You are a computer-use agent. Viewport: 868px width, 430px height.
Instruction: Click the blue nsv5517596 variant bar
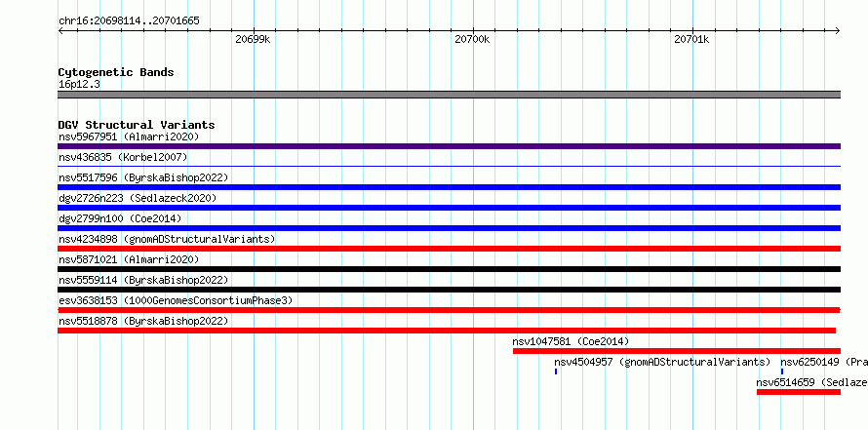[449, 187]
